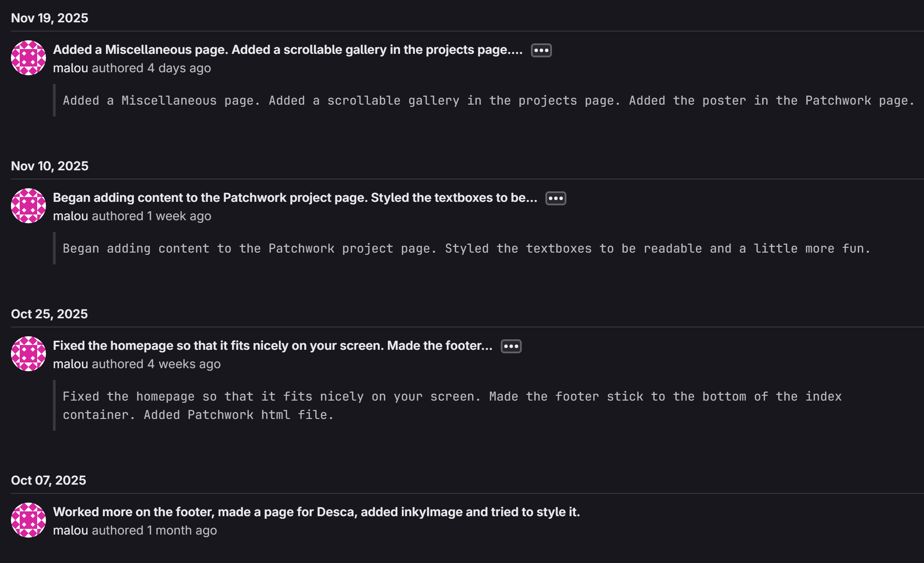Click author malou on the 4 weeks ago commit

point(70,364)
